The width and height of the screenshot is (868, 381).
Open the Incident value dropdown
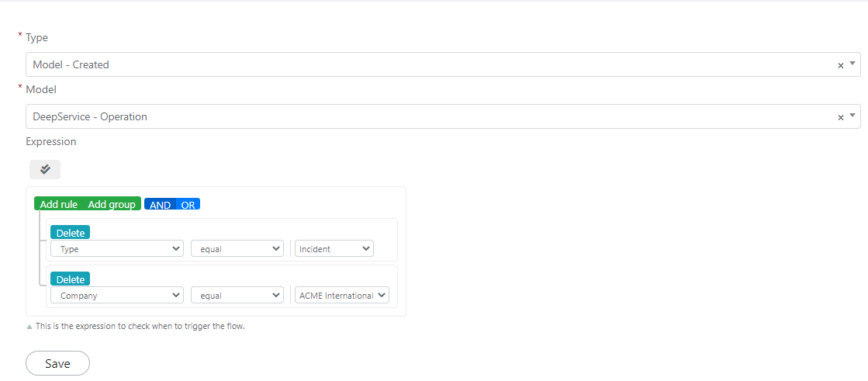tap(334, 248)
